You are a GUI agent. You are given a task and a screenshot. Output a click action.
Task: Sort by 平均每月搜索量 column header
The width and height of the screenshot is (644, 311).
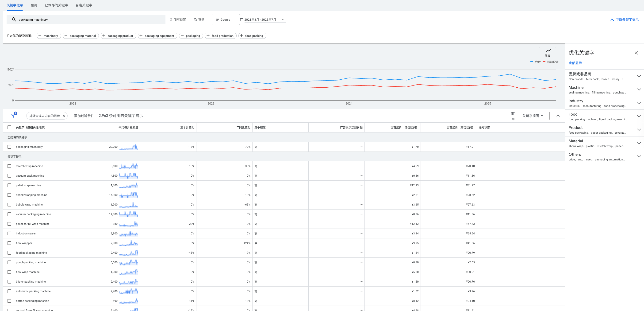tap(128, 128)
